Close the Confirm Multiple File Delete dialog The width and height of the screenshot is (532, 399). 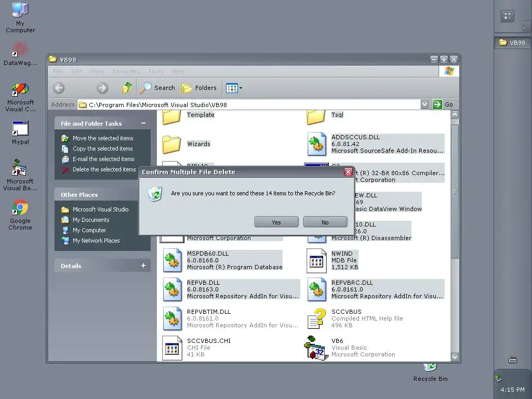tap(348, 171)
